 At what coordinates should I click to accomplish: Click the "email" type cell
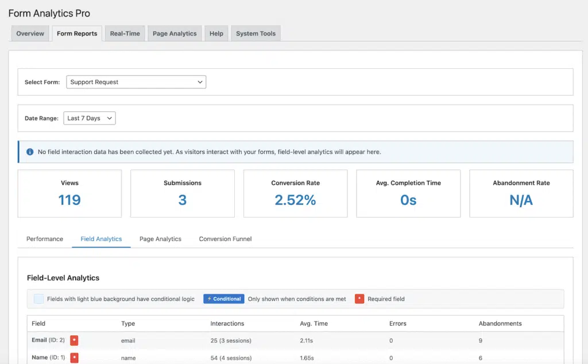coord(128,340)
